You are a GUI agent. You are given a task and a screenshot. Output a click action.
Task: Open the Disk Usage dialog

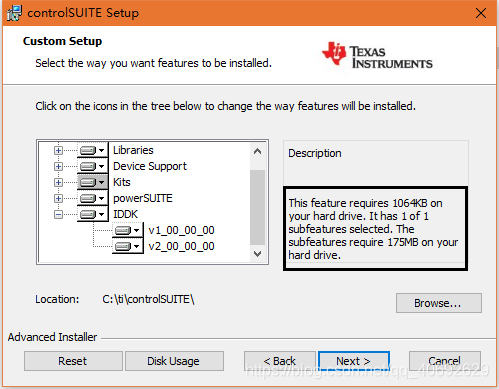174,361
